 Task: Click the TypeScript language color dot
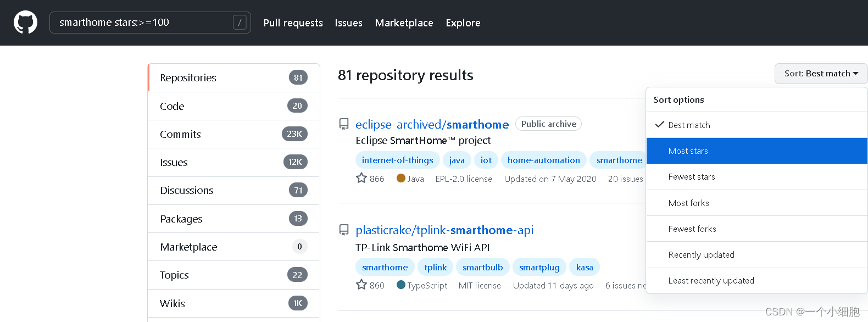tap(400, 285)
